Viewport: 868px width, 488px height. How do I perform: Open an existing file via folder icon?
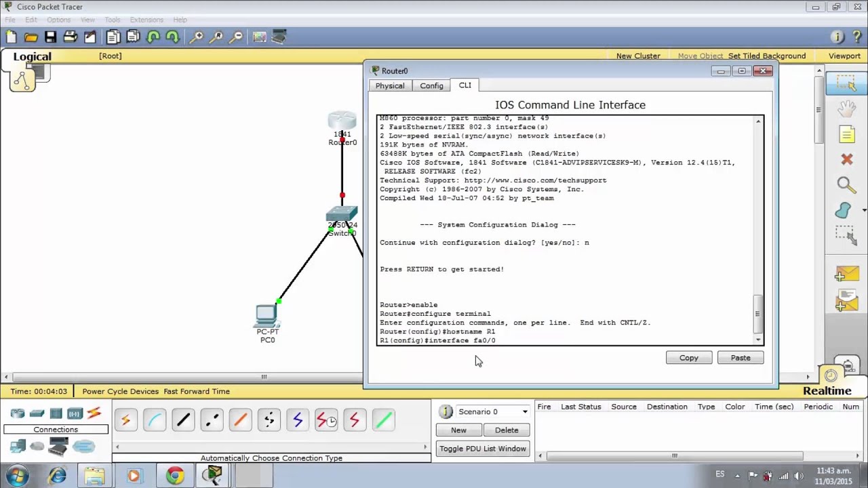[31, 37]
